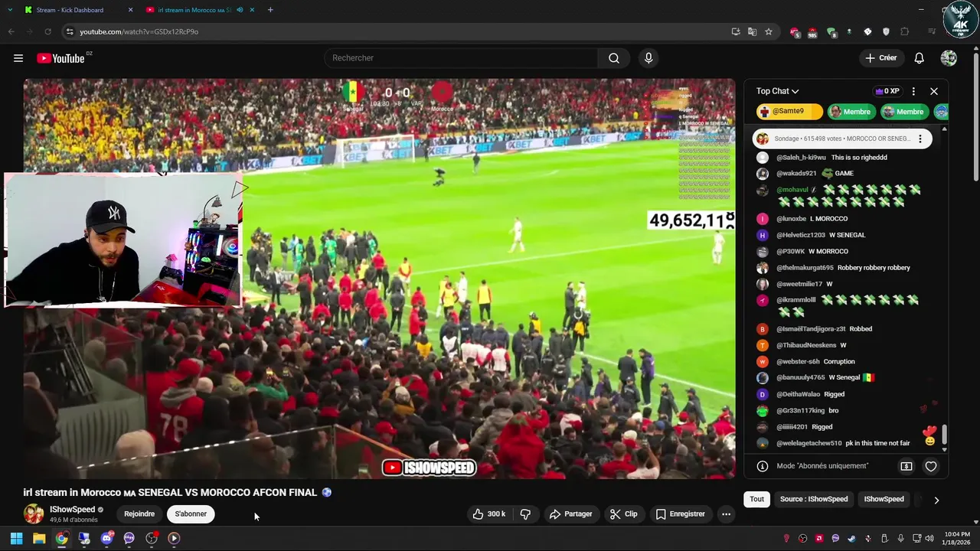Click the ISHOWSPEED watermark on the video
The image size is (980, 551).
429,468
